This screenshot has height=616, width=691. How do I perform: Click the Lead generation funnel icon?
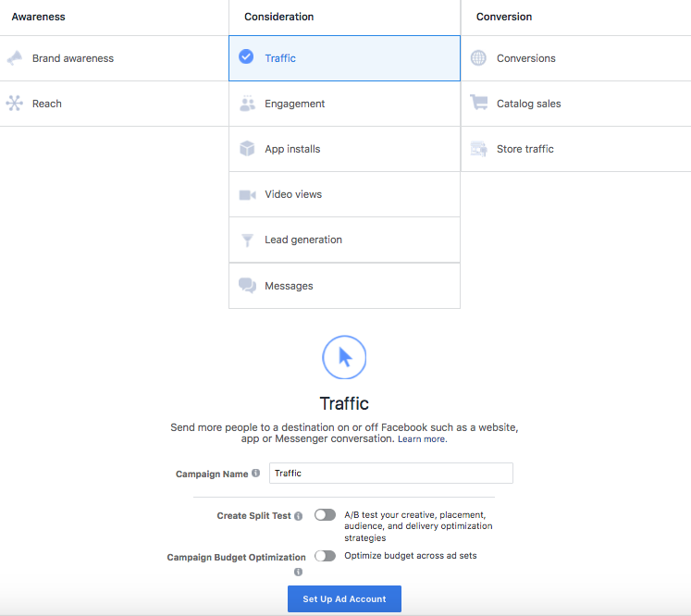pos(247,240)
